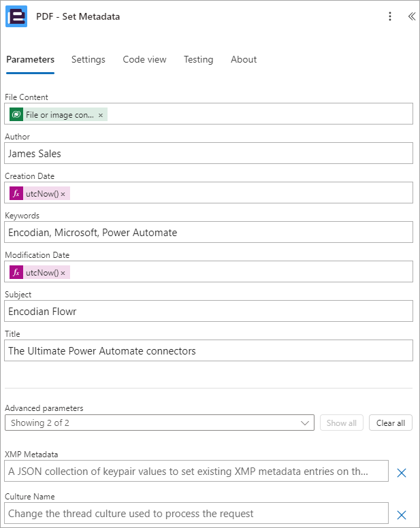Remove utcNow() from Creation Date
420x528 pixels.
coord(63,194)
